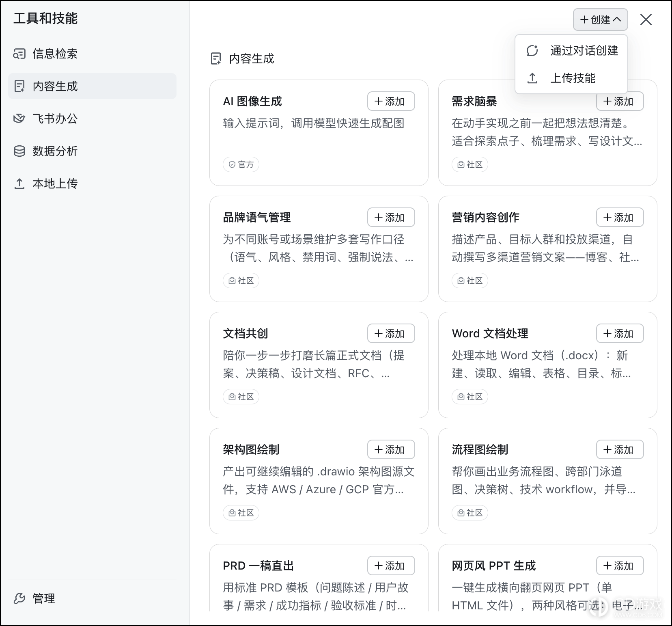Add the Word 文档处理 skill
Image resolution: width=672 pixels, height=626 pixels.
(x=620, y=333)
